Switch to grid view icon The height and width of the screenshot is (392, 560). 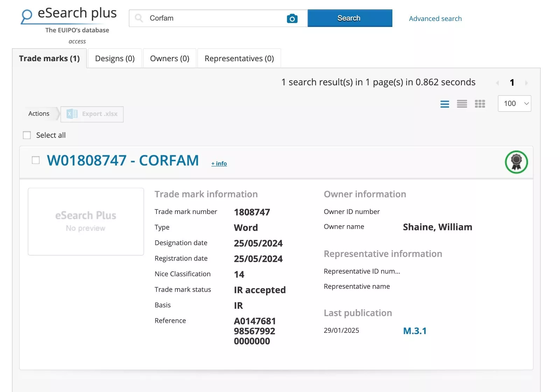click(479, 104)
